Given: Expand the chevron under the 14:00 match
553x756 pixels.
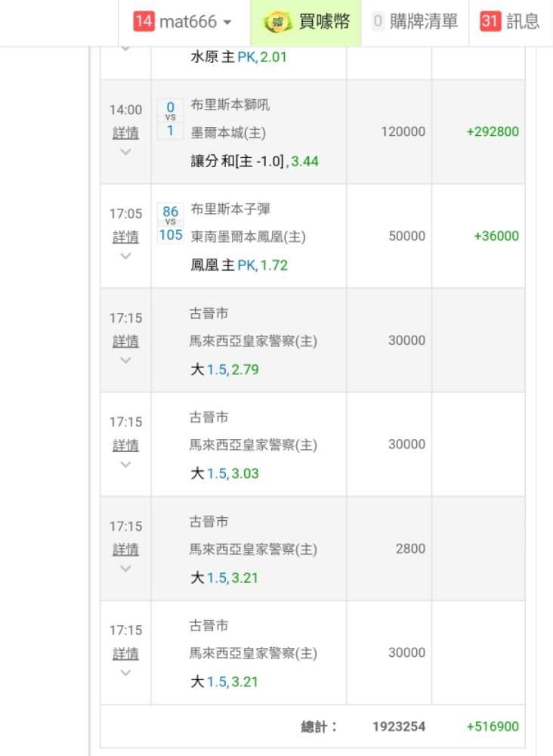Looking at the screenshot, I should (x=125, y=152).
